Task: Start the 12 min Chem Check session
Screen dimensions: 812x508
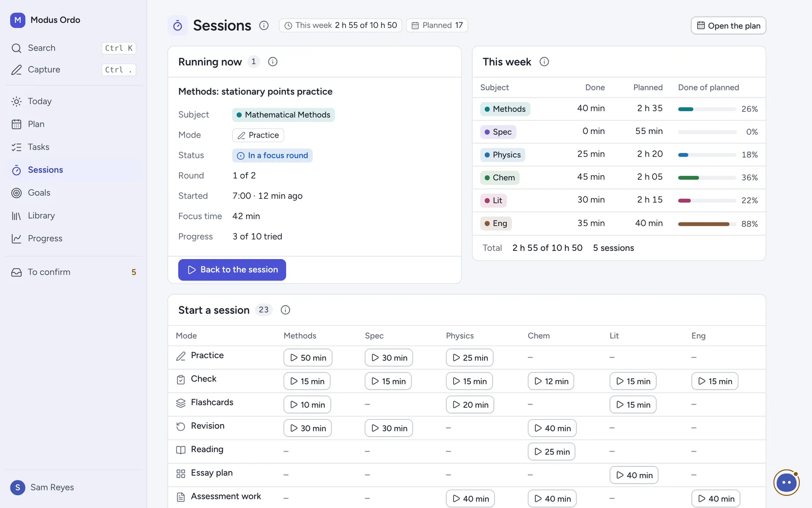Action: [x=551, y=381]
